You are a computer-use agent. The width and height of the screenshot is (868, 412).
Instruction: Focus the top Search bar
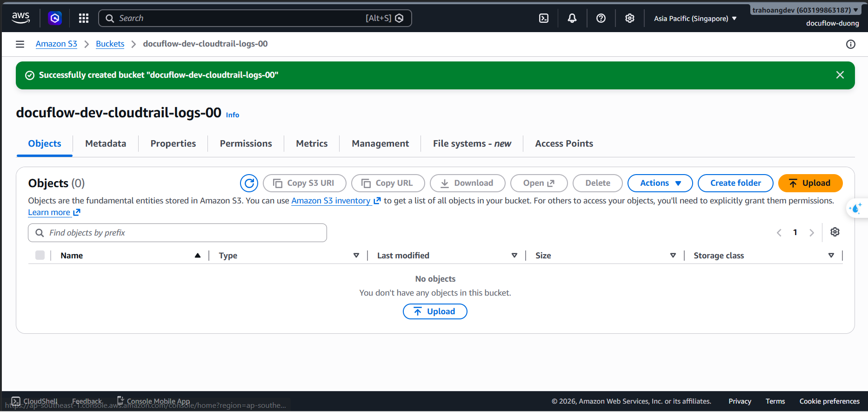click(x=255, y=18)
